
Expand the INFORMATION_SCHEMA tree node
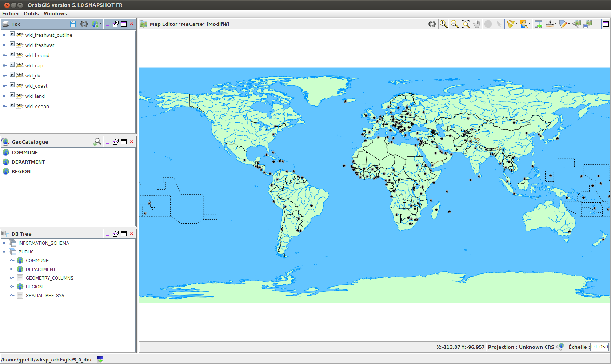[5, 243]
